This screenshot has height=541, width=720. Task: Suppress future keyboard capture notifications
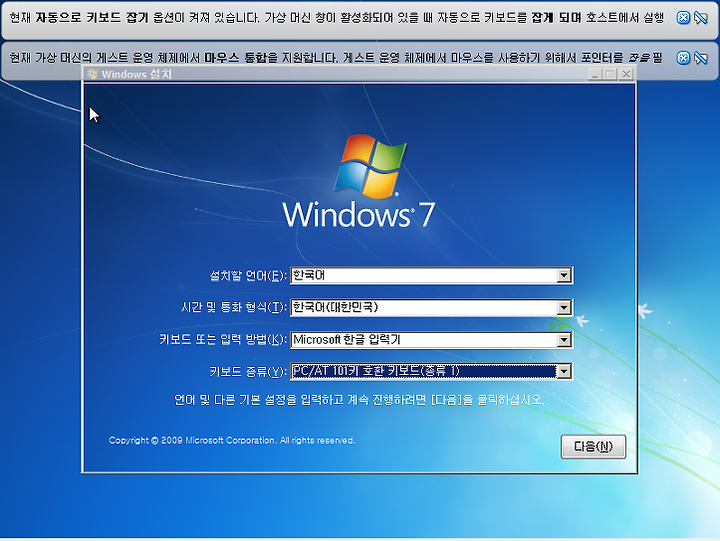(701, 18)
